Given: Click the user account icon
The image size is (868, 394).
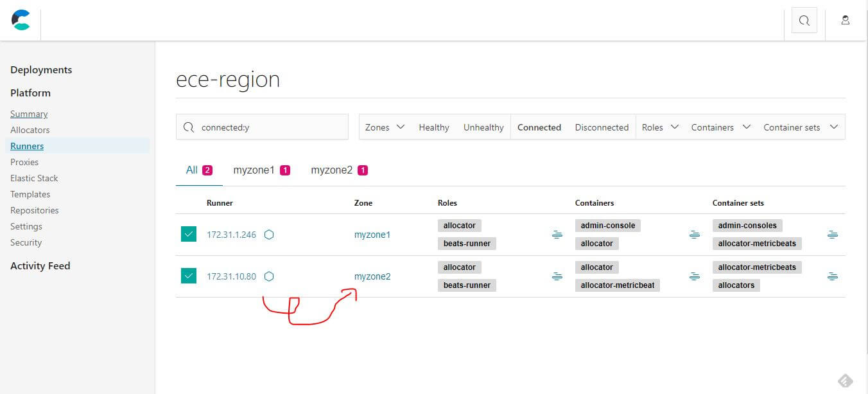Looking at the screenshot, I should (845, 20).
